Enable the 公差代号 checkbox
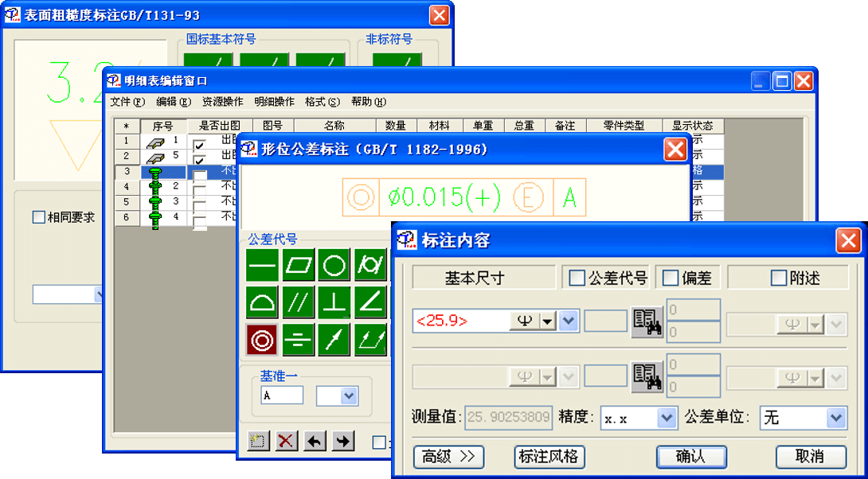 (x=577, y=278)
